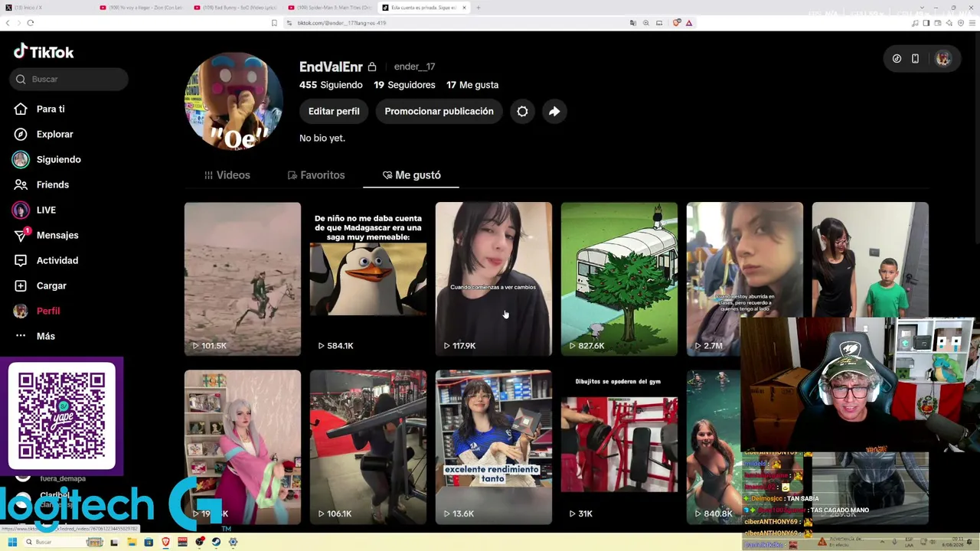The width and height of the screenshot is (980, 551).
Task: Click Promocionar publicación button
Action: click(439, 111)
